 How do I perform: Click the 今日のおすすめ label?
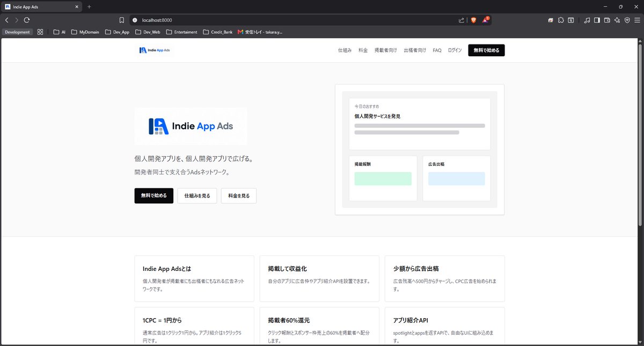(367, 106)
